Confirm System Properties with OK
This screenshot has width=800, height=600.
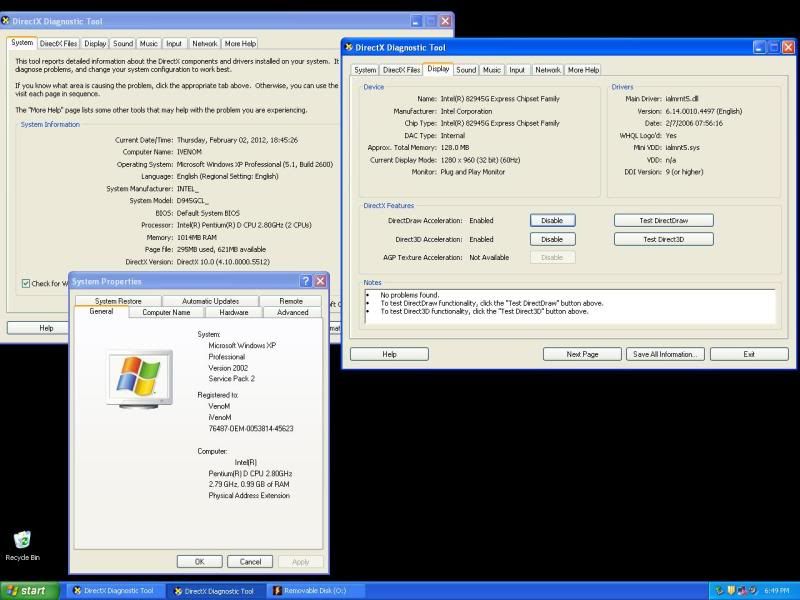(x=199, y=562)
